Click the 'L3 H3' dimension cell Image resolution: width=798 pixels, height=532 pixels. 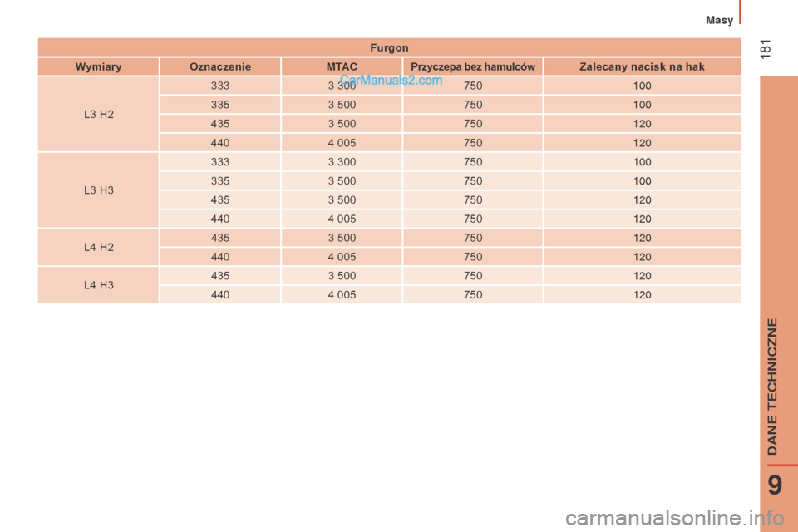coord(99,190)
